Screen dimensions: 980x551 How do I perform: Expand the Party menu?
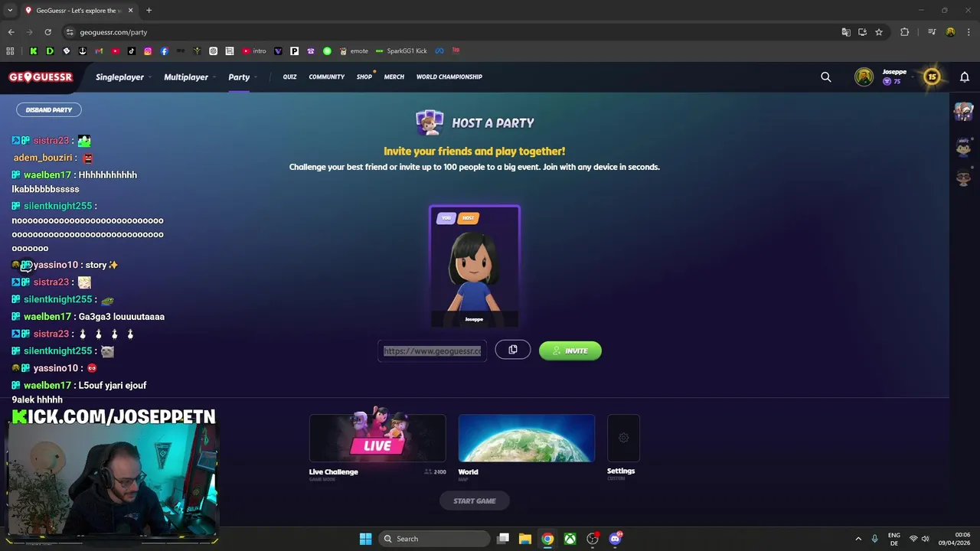[242, 77]
